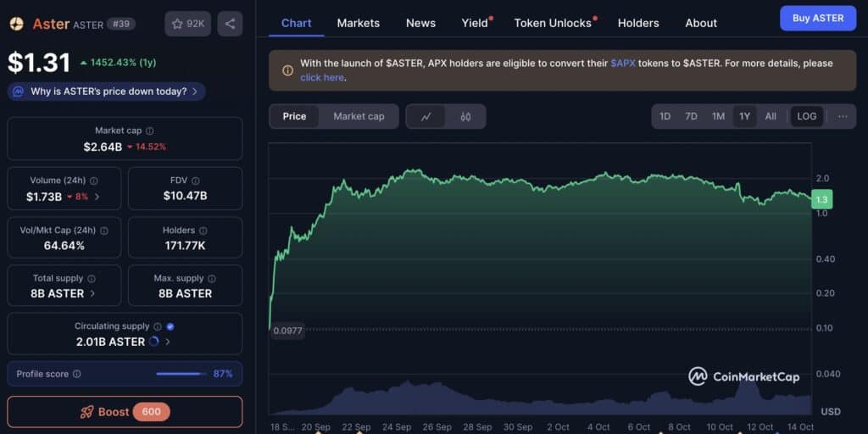Open the About tab
Viewport: 868px width, 434px height.
tap(701, 23)
